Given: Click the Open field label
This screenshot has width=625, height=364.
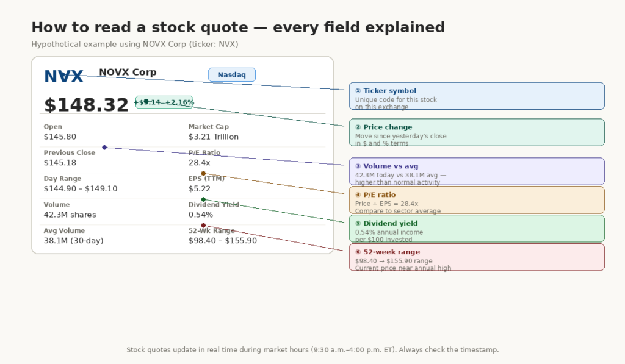Looking at the screenshot, I should click(x=53, y=127).
